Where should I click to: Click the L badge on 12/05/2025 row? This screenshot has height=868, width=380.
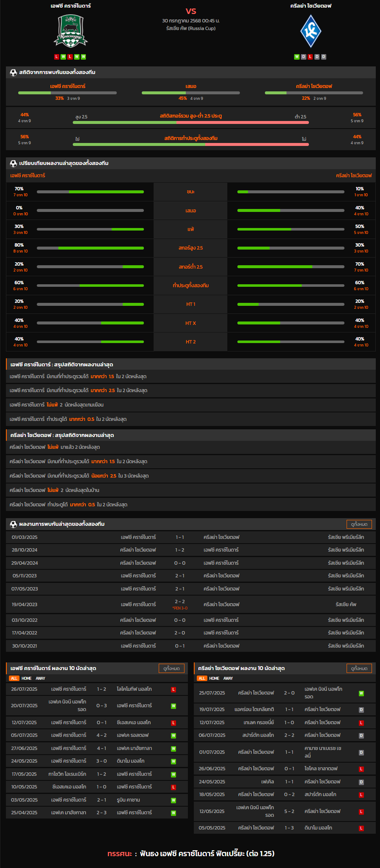[361, 812]
